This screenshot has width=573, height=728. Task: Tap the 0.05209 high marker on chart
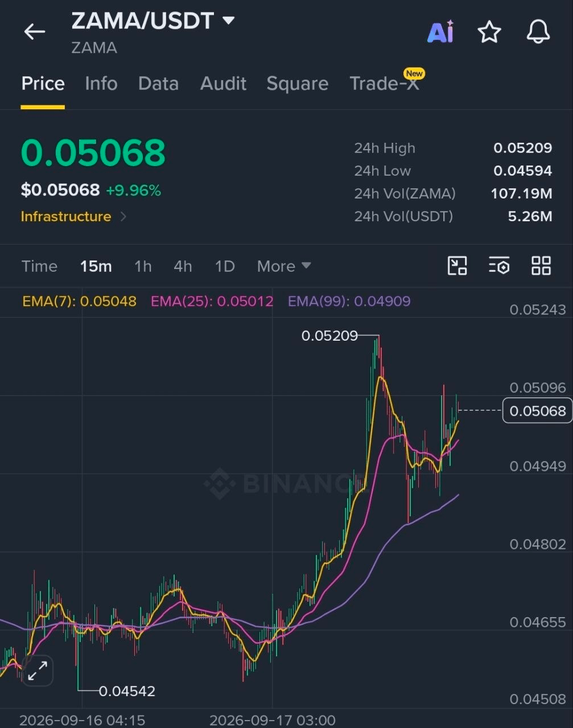point(329,336)
